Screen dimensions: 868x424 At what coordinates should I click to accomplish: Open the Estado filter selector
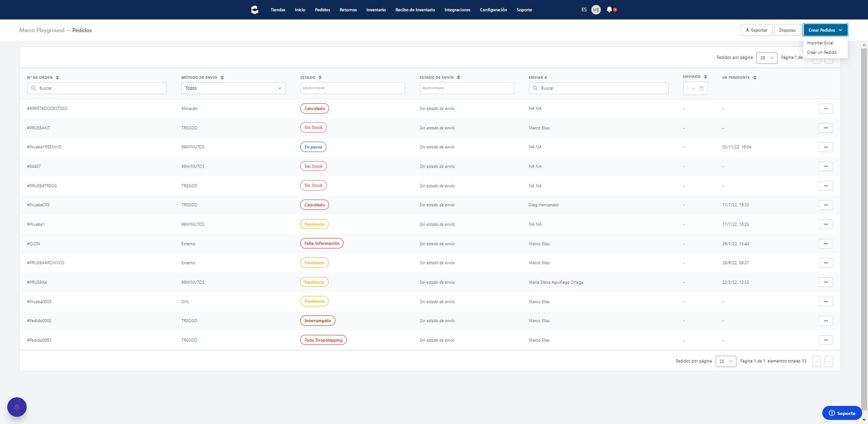tap(352, 88)
